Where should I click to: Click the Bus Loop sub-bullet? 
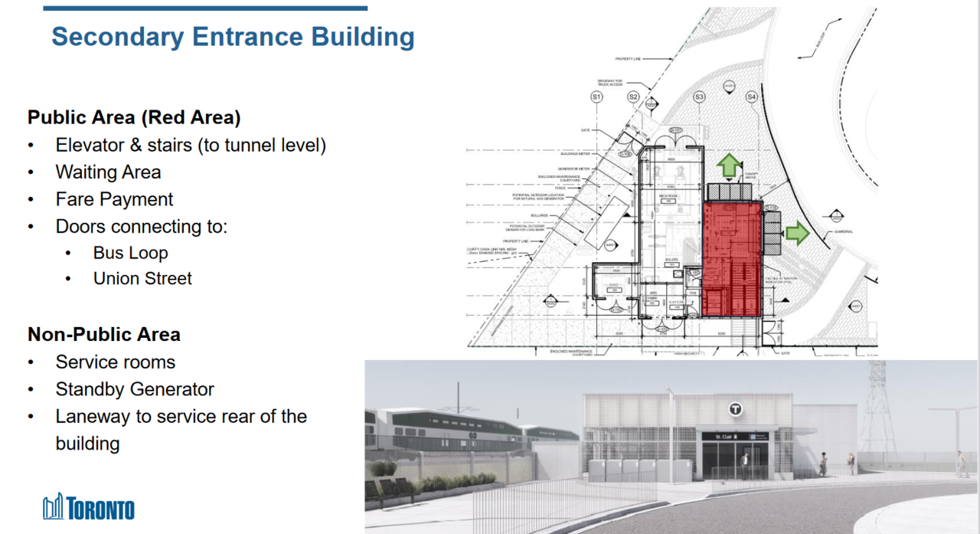130,253
